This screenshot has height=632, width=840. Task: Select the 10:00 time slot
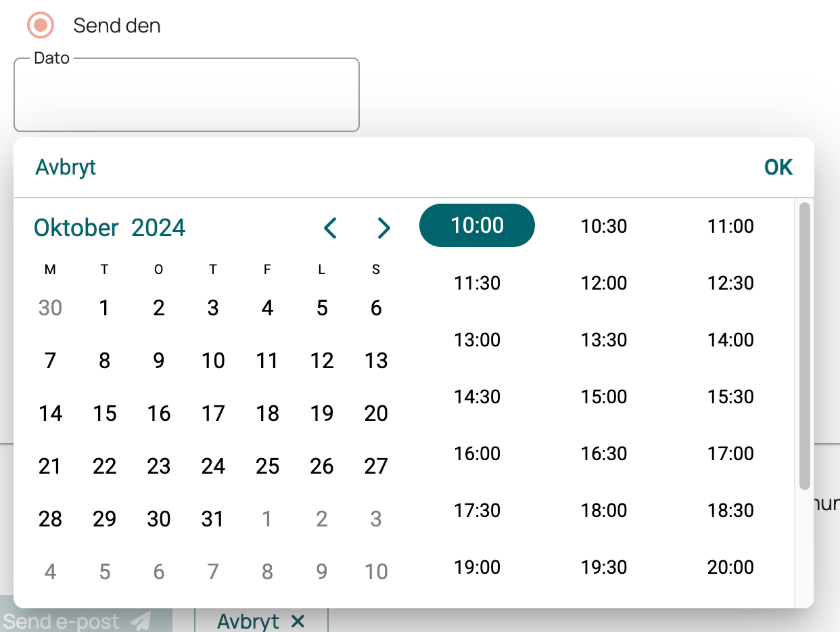(477, 225)
